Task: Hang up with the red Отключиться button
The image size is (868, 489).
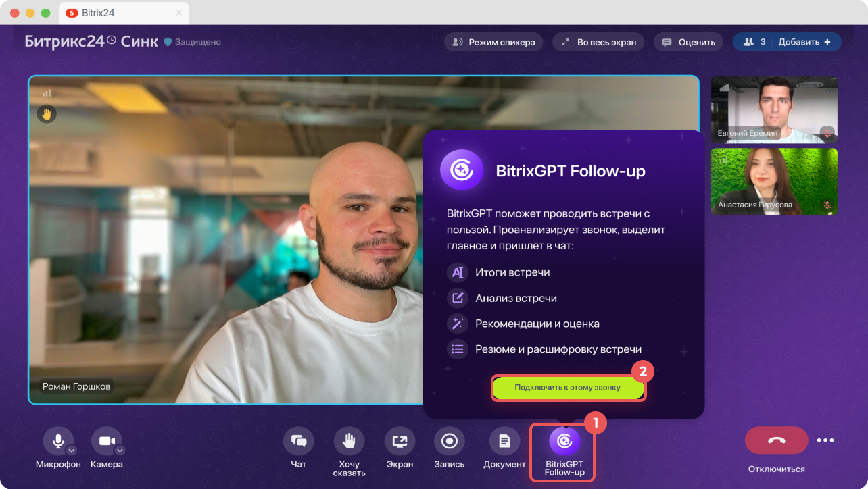Action: point(776,440)
